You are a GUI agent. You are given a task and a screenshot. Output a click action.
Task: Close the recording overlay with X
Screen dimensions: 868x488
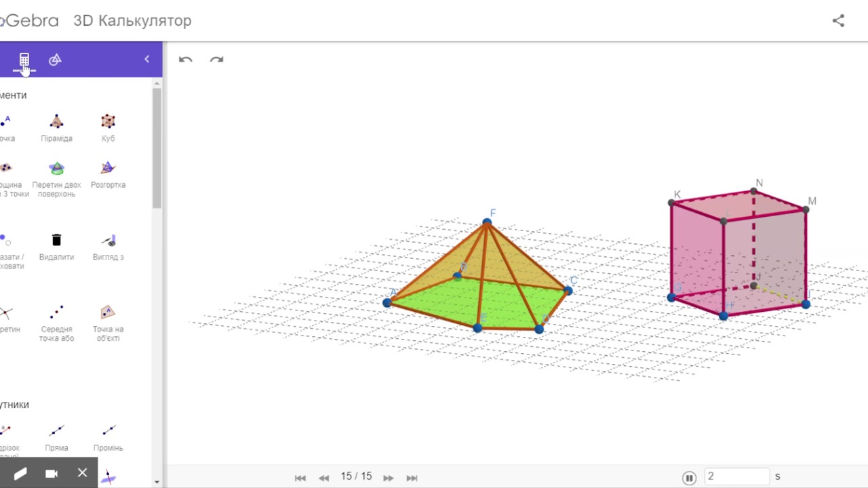click(82, 472)
